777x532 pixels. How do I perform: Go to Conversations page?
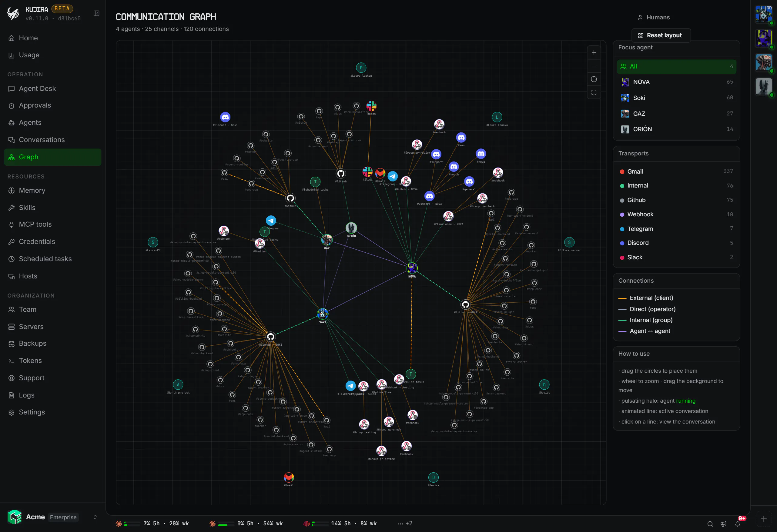pos(52,140)
